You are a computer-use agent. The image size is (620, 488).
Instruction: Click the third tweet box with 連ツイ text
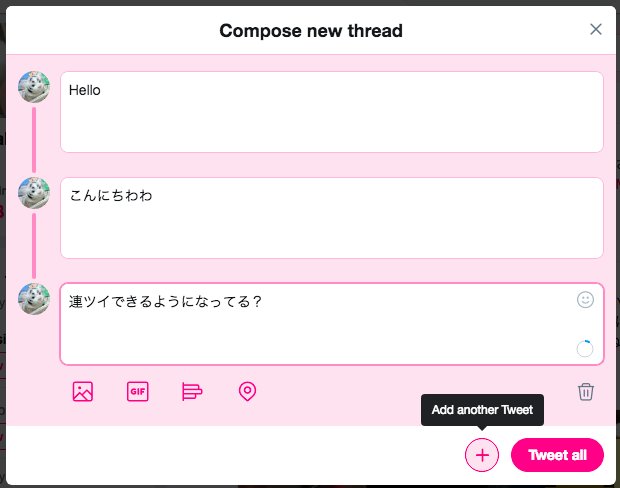pos(332,324)
